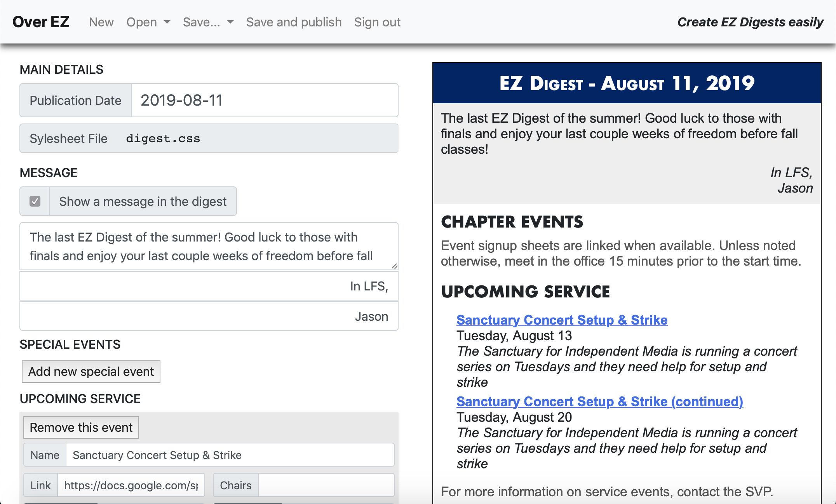The image size is (836, 504).
Task: Open Sanctuary Concert Setup & Strike link
Action: [562, 320]
